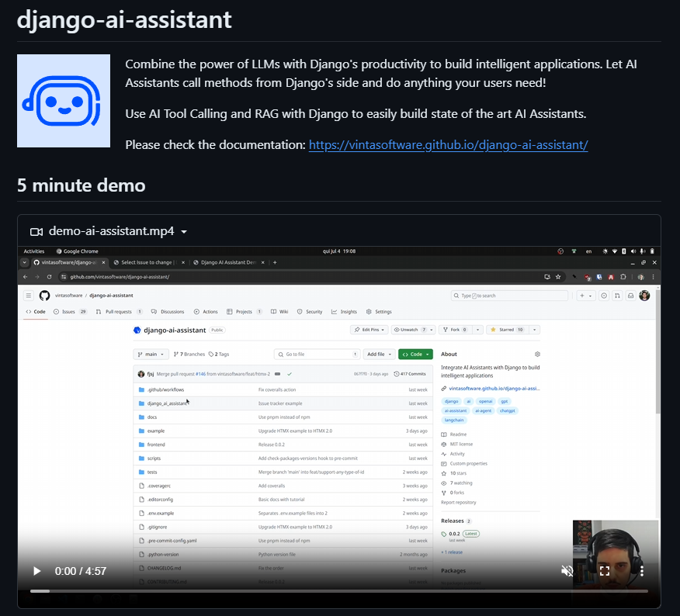Open the django_ai_assistant folder
The image size is (680, 616).
coord(167,403)
